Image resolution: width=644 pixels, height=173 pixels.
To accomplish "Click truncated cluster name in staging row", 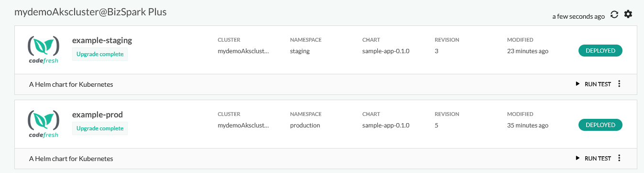I will pyautogui.click(x=243, y=51).
